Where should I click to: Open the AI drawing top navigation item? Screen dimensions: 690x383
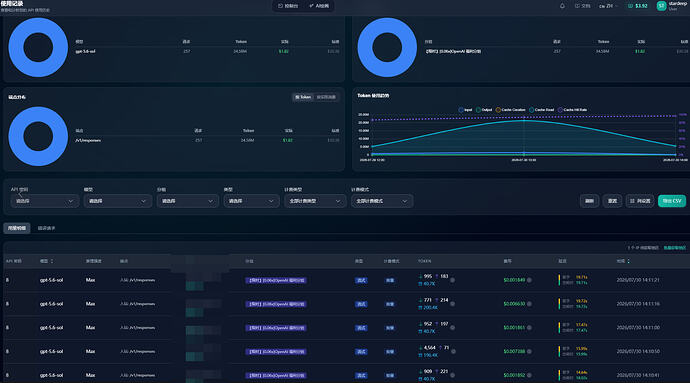319,6
